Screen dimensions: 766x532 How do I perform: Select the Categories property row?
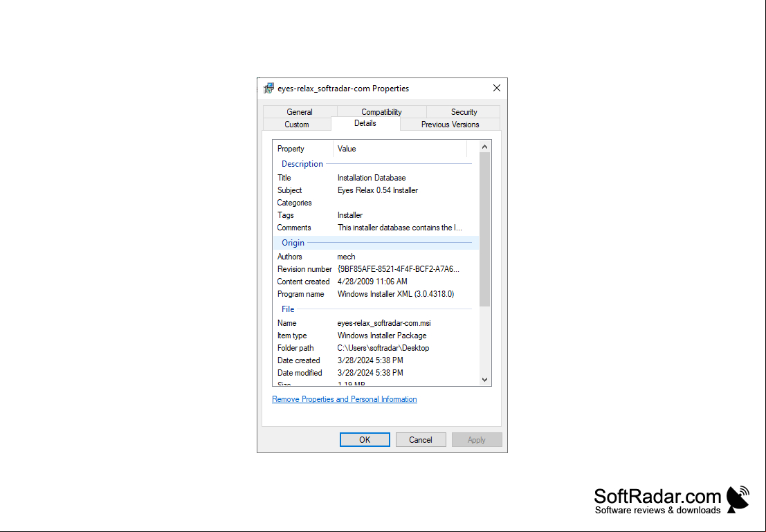376,203
